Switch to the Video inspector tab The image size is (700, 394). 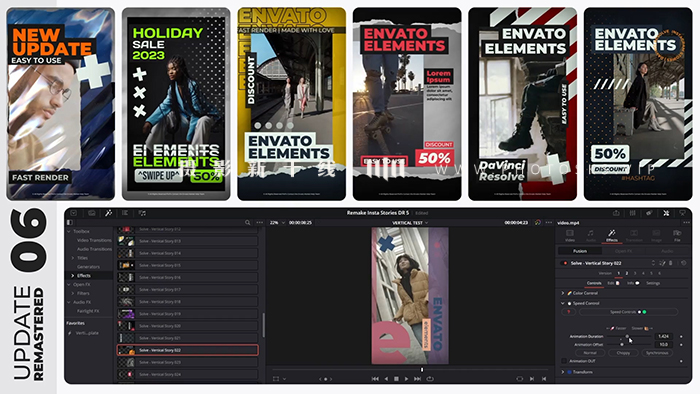[570, 236]
